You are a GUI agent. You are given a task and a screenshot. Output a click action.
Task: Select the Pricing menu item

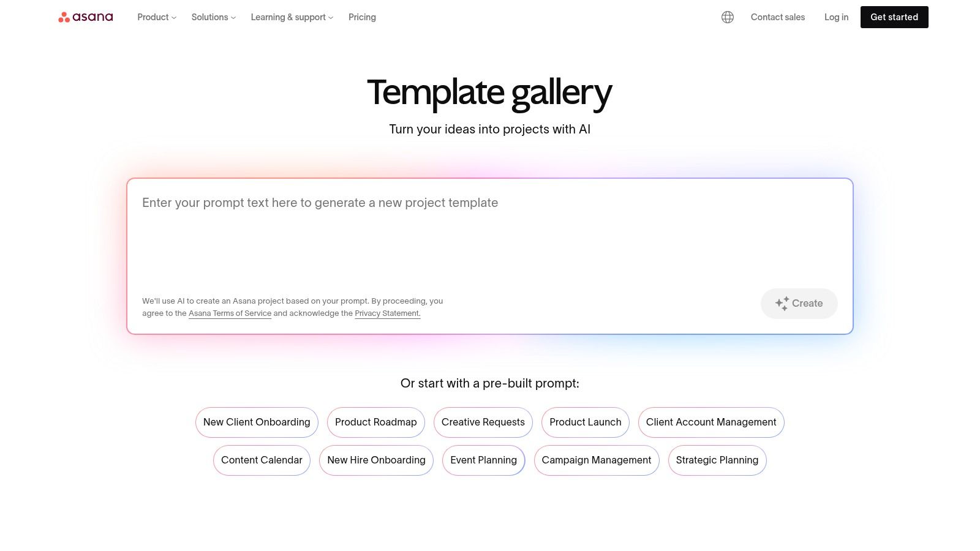362,17
